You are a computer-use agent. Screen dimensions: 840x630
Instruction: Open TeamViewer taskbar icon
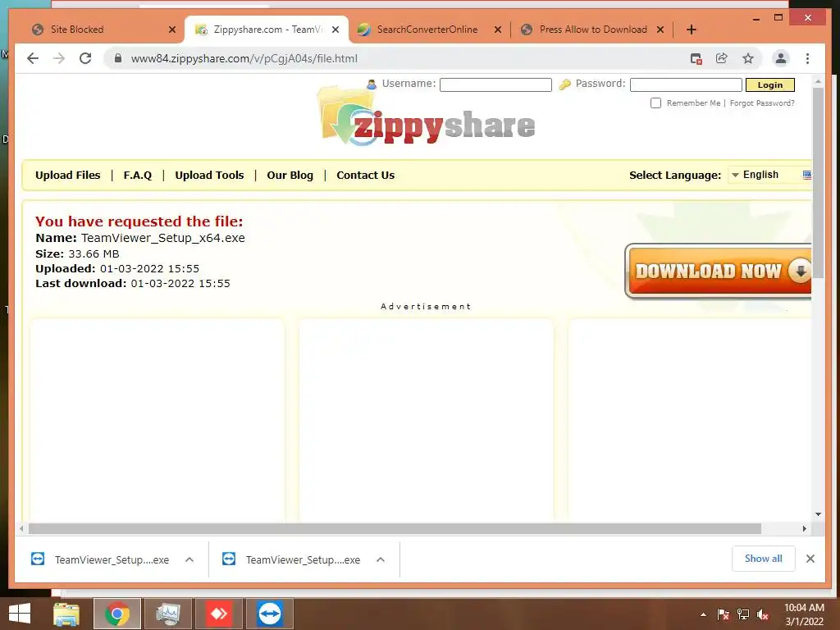tap(269, 614)
